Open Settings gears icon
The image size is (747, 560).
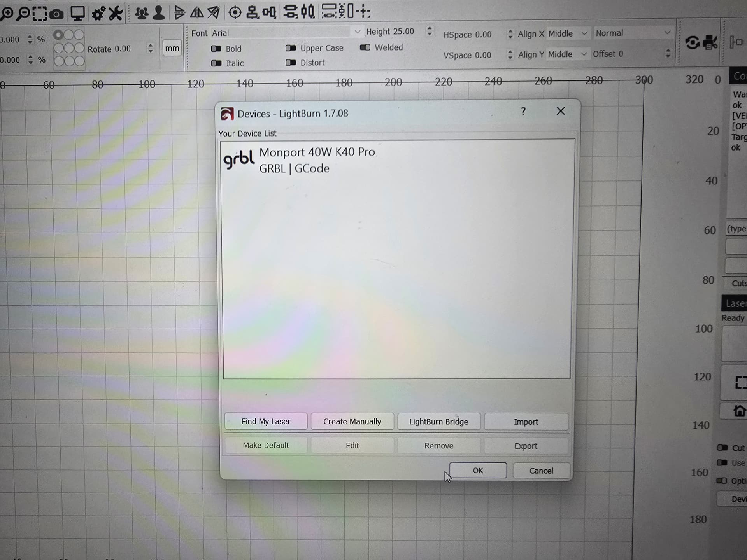(98, 14)
